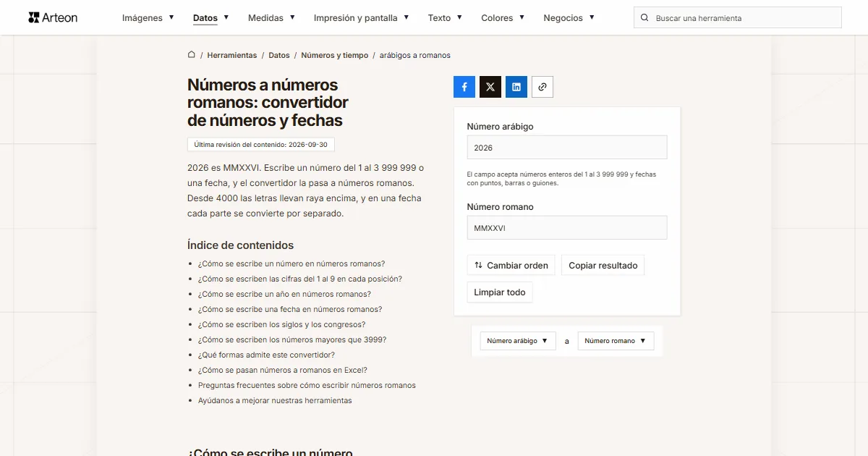Click the arábigos a romanos breadcrumb text
This screenshot has width=868, height=456.
click(x=415, y=55)
